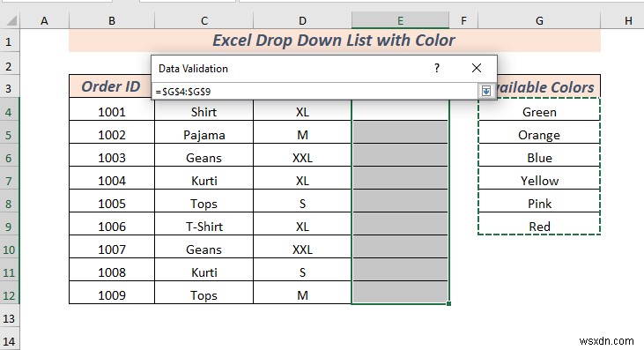
Task: Close the Data Validation dialog
Action: (x=477, y=68)
